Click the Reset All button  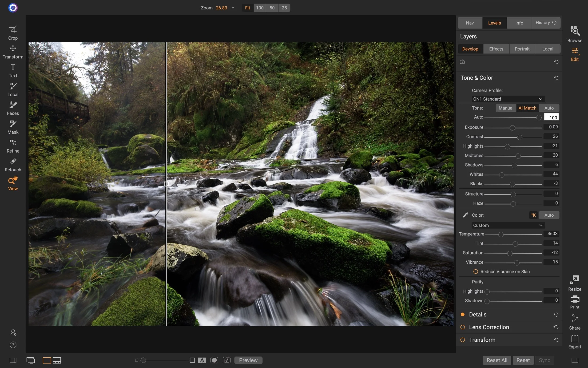click(496, 360)
